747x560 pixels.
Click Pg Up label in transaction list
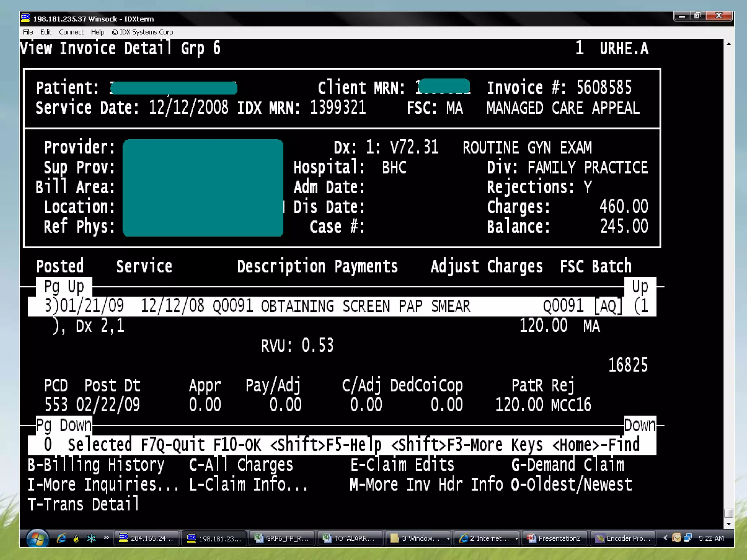tap(64, 287)
